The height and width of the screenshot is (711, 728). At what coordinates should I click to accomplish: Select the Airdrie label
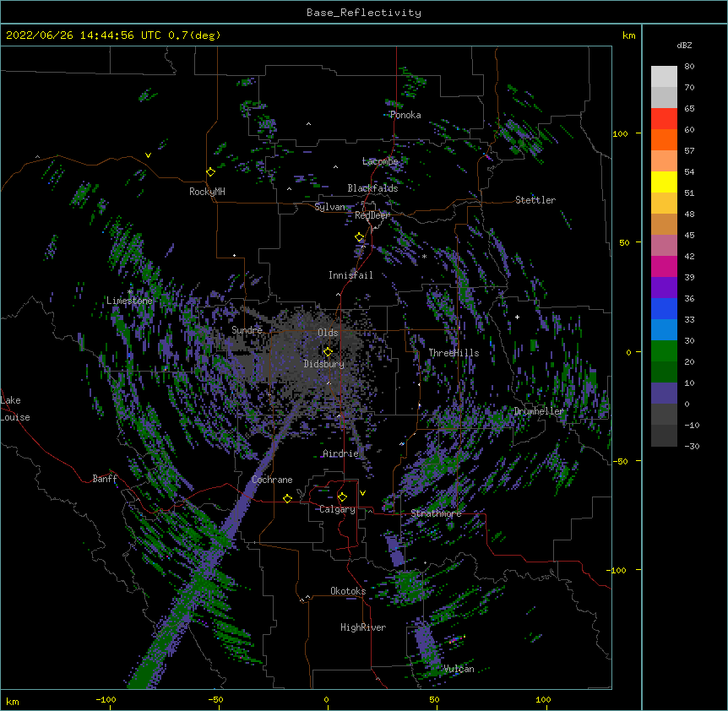pos(341,453)
